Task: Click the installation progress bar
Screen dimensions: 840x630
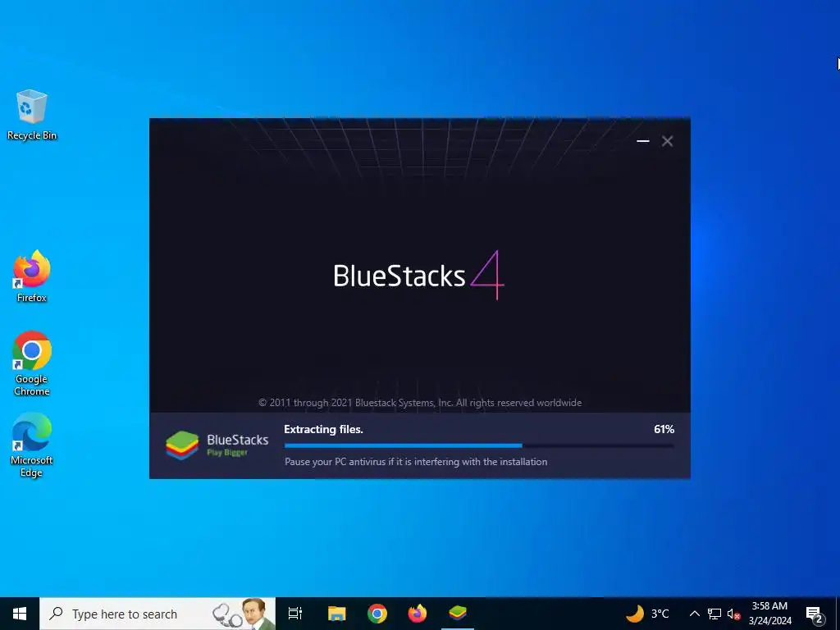Action: (479, 445)
